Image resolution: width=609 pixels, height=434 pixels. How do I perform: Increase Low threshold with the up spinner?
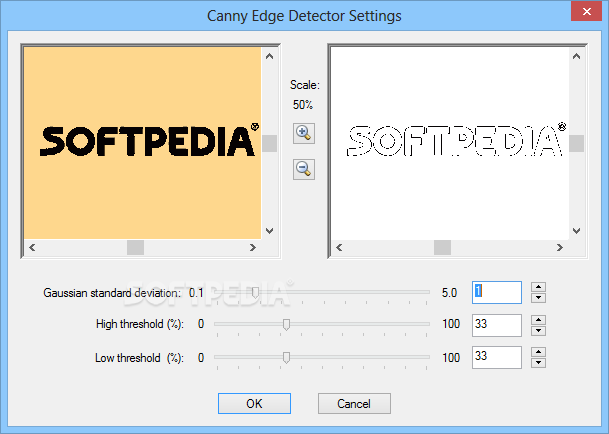538,352
